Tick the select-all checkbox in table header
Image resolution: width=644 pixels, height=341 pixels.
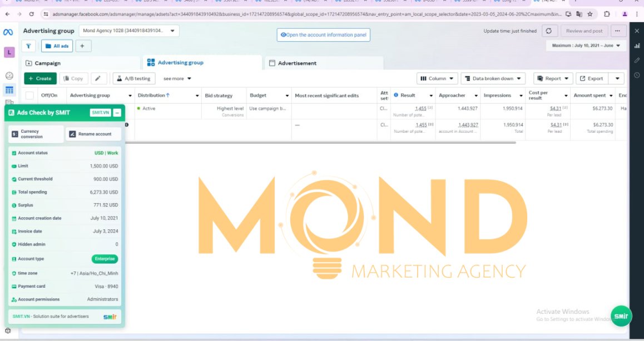click(29, 96)
